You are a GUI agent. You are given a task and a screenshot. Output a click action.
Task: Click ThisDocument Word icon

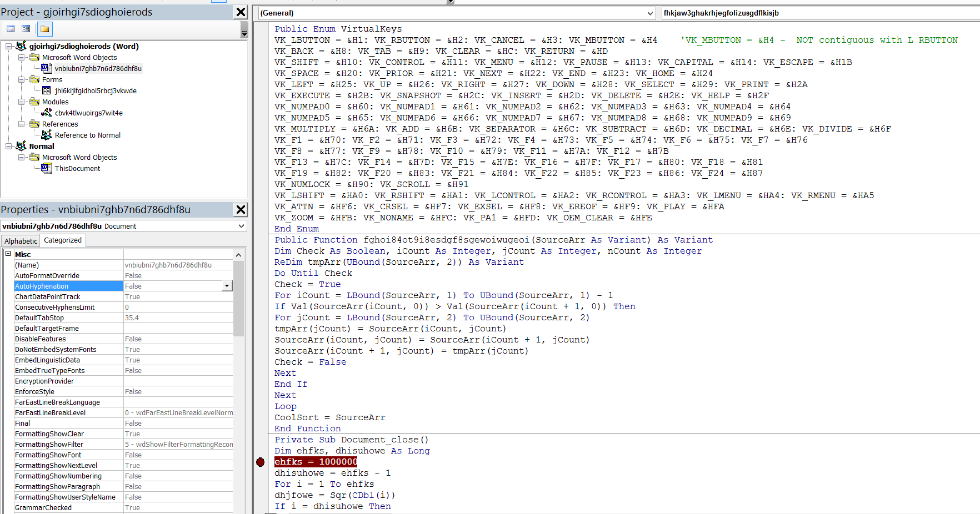pos(47,168)
